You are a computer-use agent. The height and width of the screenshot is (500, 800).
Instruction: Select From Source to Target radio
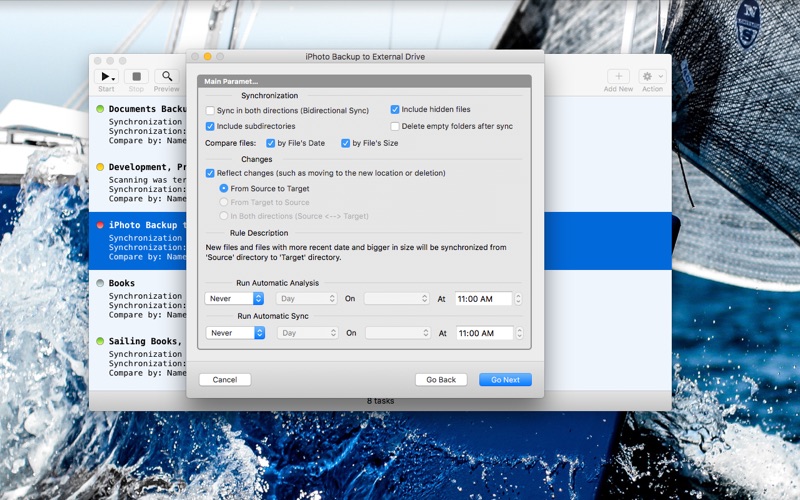point(223,188)
